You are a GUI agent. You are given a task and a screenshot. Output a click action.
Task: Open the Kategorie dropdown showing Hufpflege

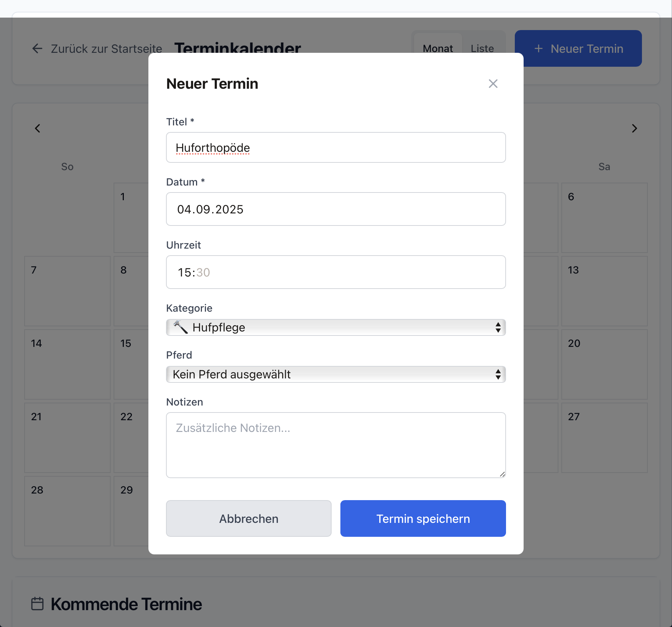pos(336,327)
